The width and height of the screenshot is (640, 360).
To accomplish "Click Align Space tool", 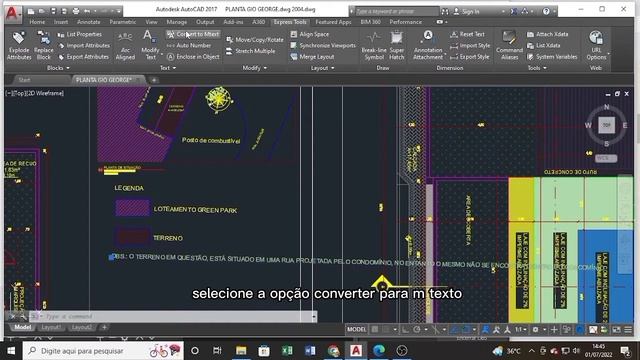I will click(x=310, y=34).
